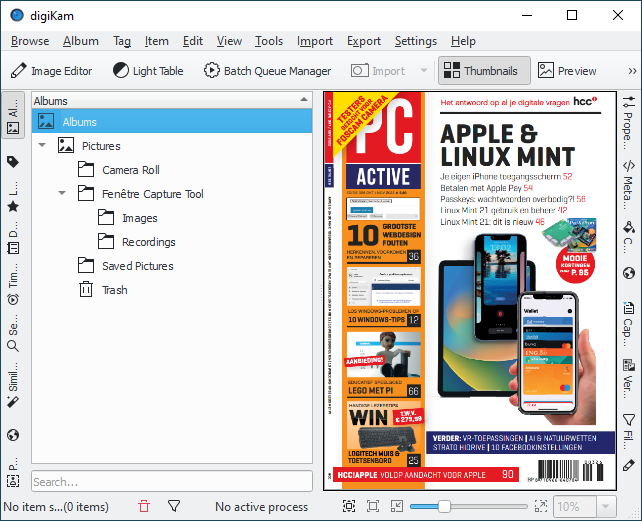Select the Pictures album

[101, 146]
